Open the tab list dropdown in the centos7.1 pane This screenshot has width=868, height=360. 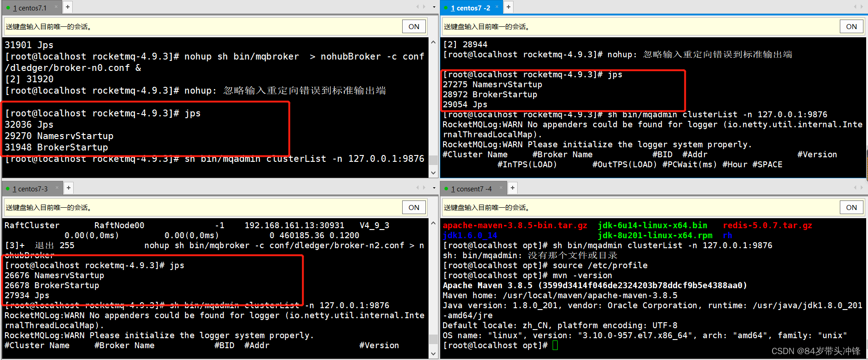(x=434, y=7)
